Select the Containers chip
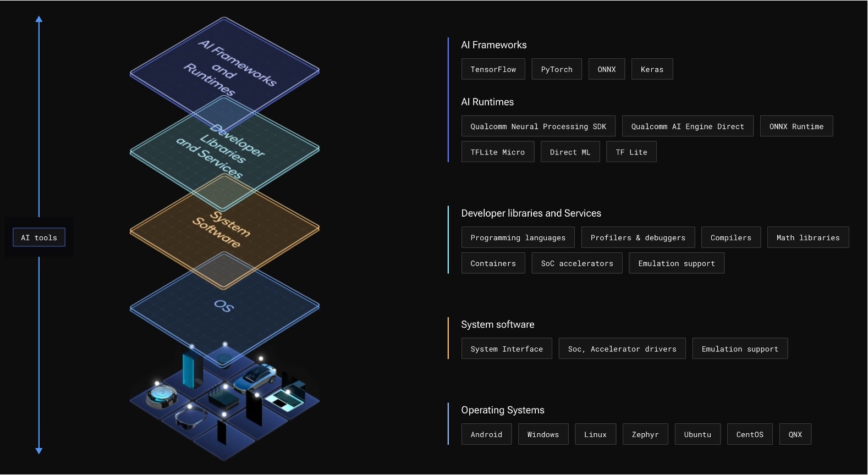Screen dimensions: 868x475 point(493,263)
